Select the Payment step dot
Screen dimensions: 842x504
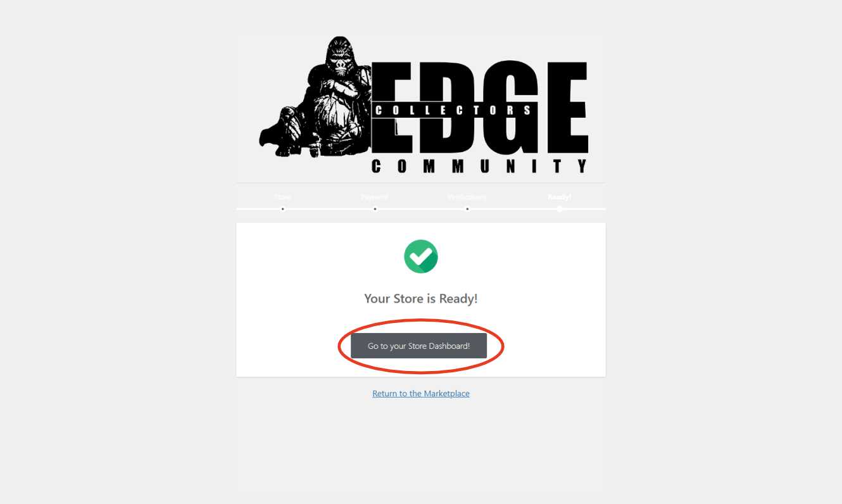pyautogui.click(x=375, y=209)
